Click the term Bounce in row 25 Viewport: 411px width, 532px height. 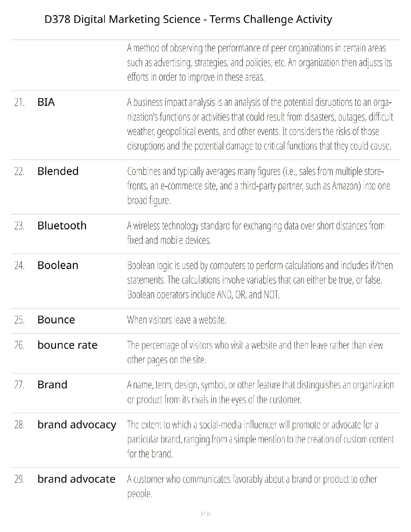point(56,320)
